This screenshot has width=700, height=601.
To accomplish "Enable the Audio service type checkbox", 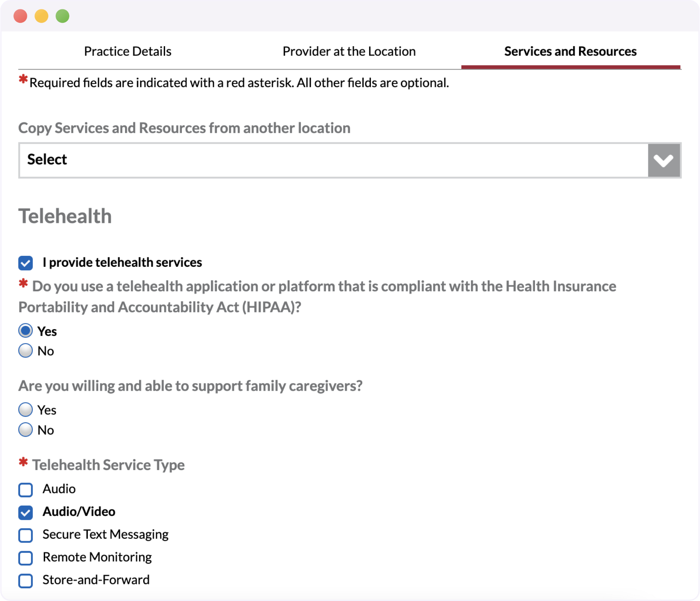I will point(26,489).
